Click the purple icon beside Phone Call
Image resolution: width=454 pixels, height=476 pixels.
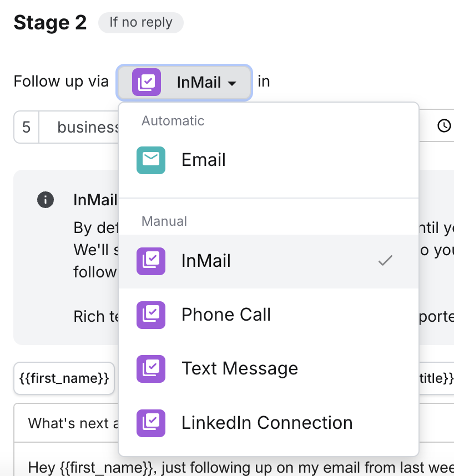pos(151,315)
